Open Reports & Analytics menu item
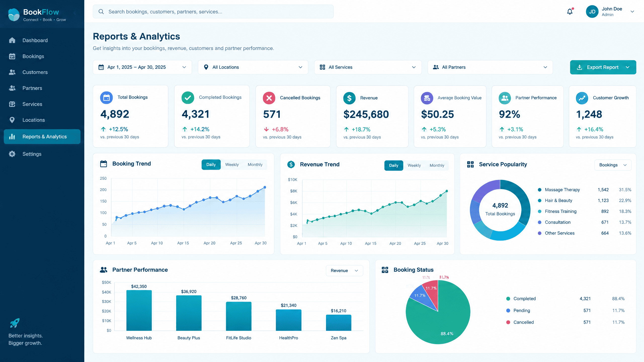Screen dimensions: 644x362 (x=42, y=137)
